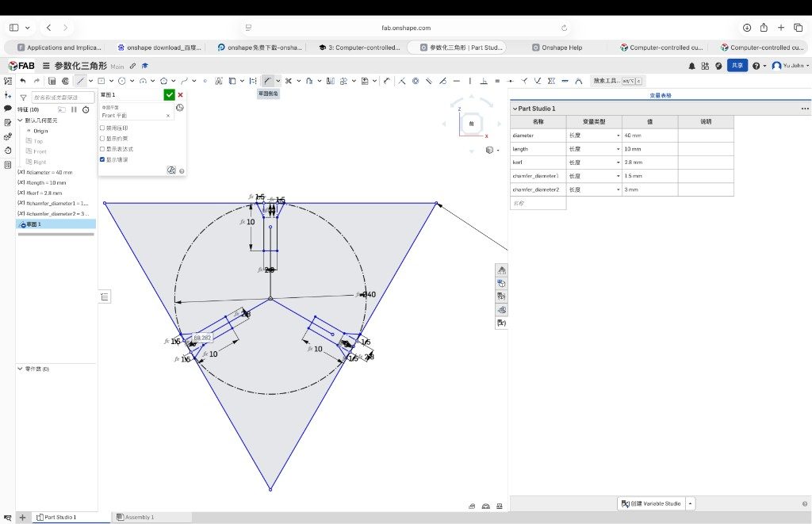
Task: Click the browser page reload icon
Action: point(564,28)
